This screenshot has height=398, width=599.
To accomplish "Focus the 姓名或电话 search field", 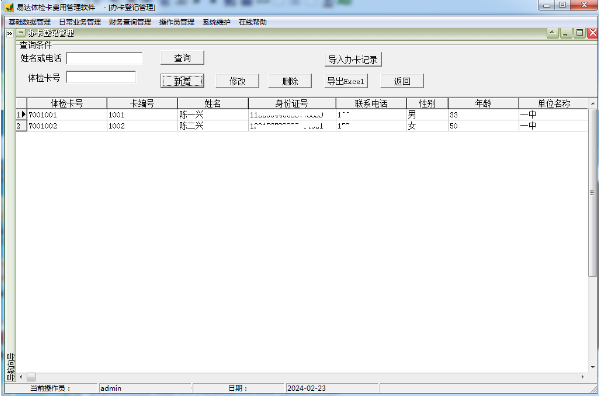I will tap(104, 58).
